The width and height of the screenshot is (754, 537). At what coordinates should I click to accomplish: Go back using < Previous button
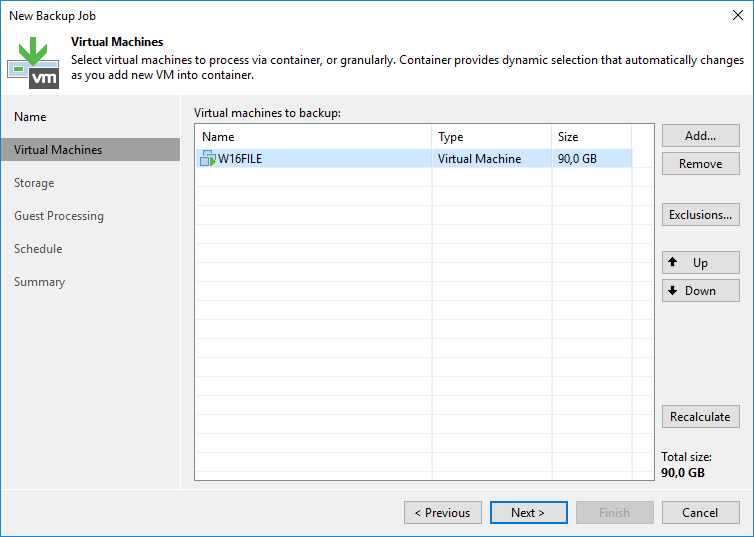442,513
